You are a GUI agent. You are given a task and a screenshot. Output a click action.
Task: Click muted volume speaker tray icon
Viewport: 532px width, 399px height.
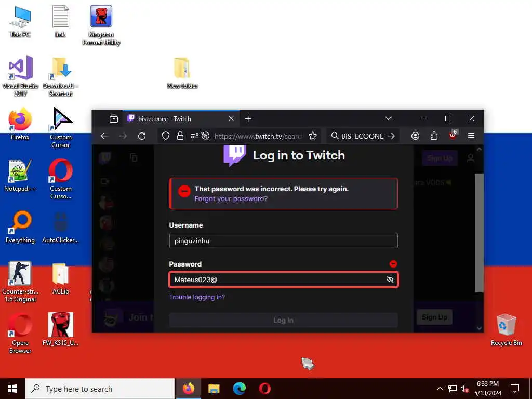(464, 389)
